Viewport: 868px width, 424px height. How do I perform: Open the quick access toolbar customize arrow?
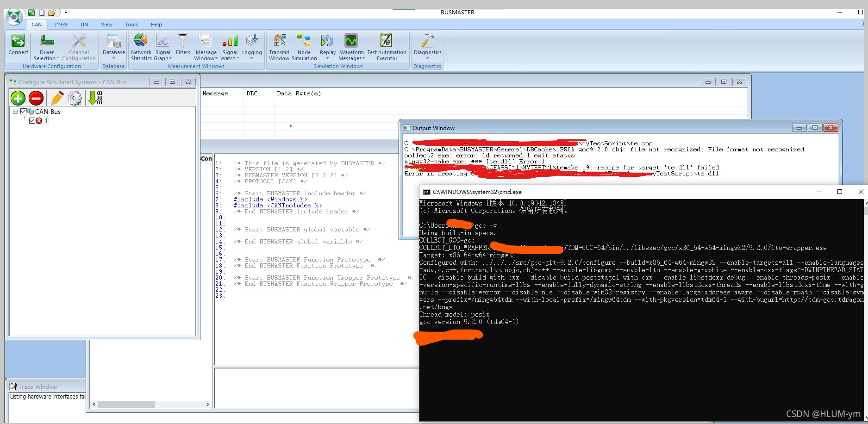[66, 12]
